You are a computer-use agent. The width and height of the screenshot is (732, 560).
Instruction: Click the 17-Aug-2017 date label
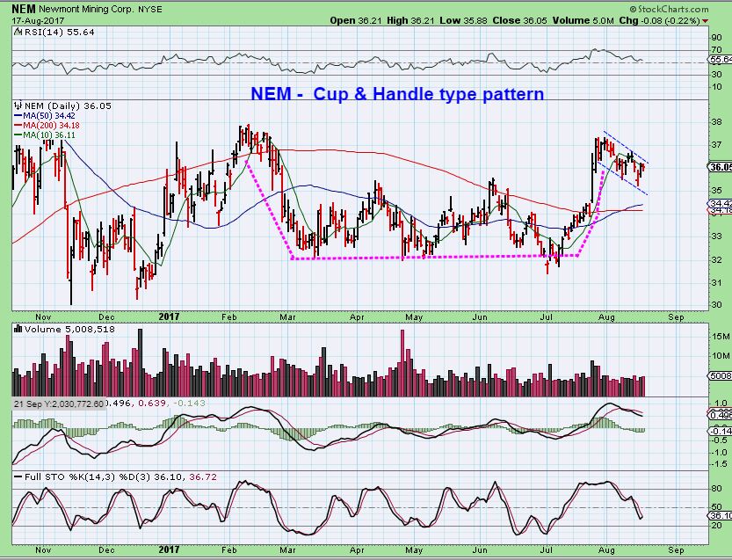38,21
